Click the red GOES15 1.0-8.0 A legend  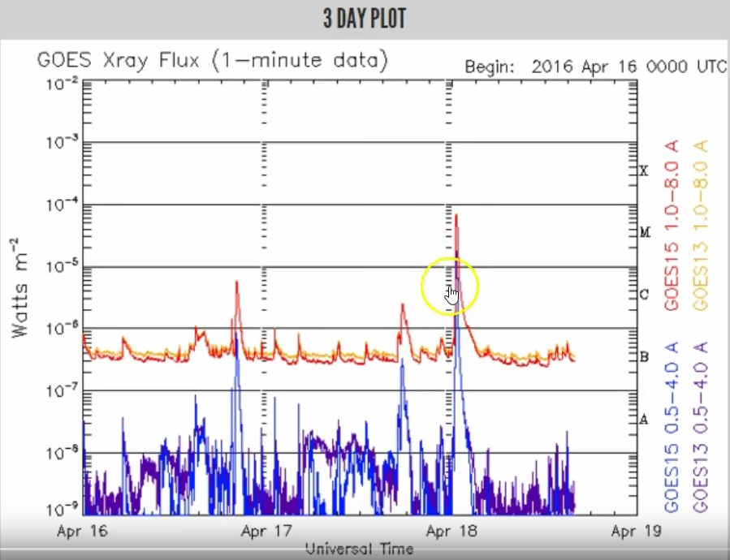pyautogui.click(x=672, y=226)
